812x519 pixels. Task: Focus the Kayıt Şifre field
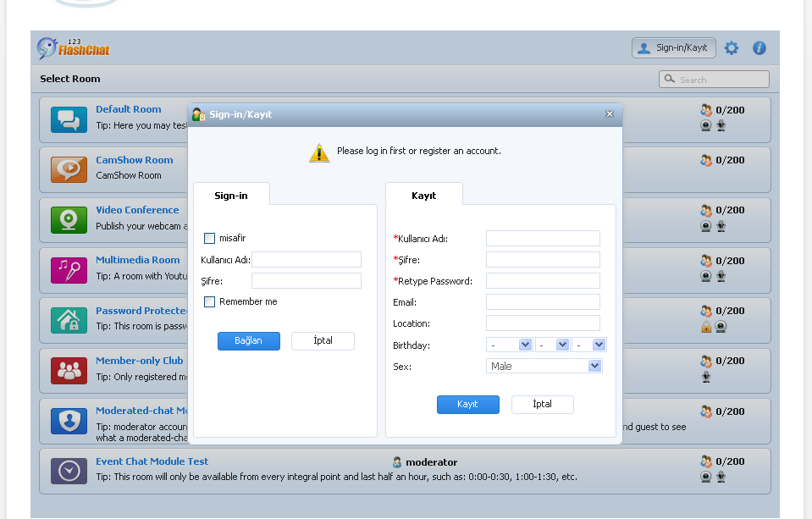click(x=544, y=259)
